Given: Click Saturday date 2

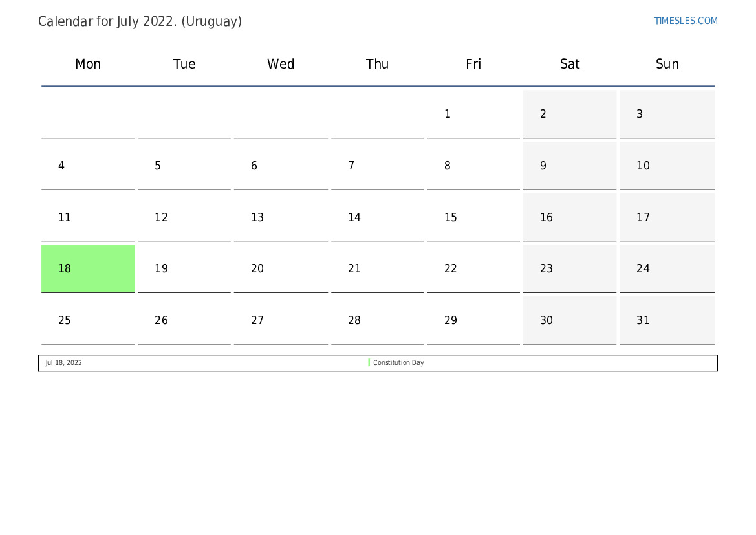Looking at the screenshot, I should point(569,114).
